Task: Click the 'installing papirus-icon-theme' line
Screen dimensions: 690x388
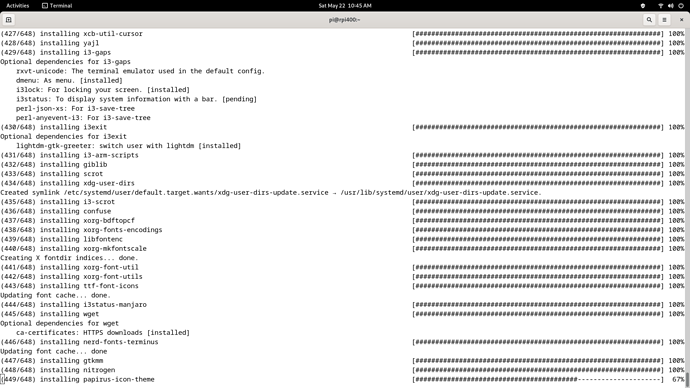Action: [77, 379]
